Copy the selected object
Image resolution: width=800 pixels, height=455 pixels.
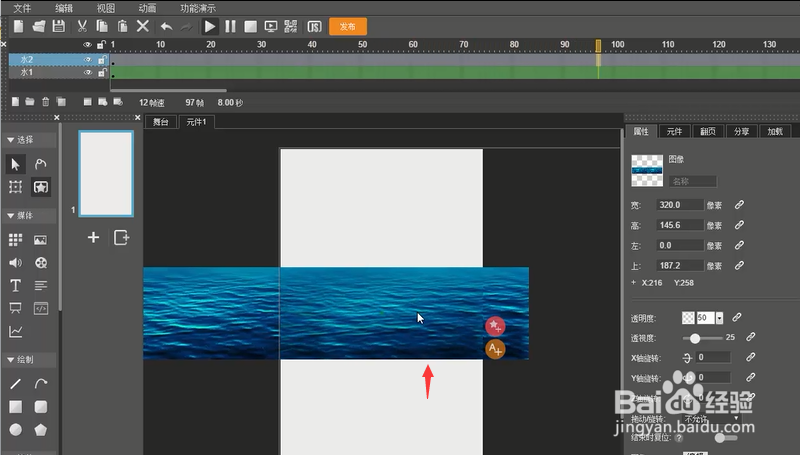click(102, 26)
